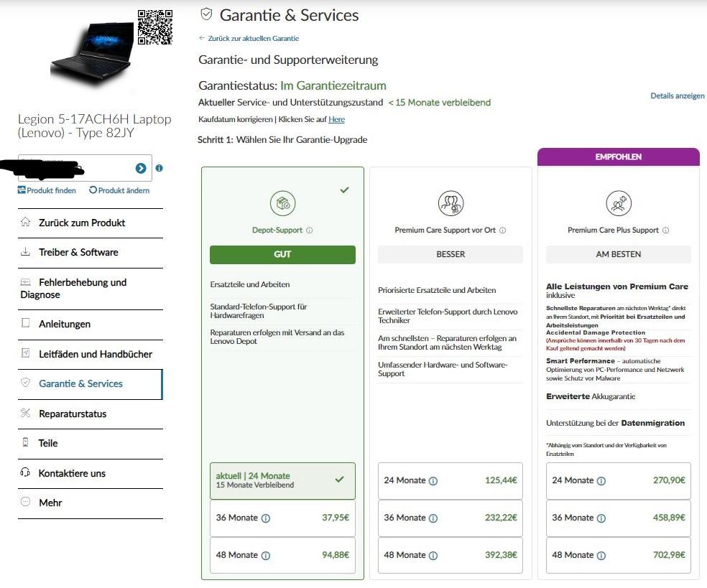Click info icon for Premium Care Plus 48 Monate

coord(601,556)
